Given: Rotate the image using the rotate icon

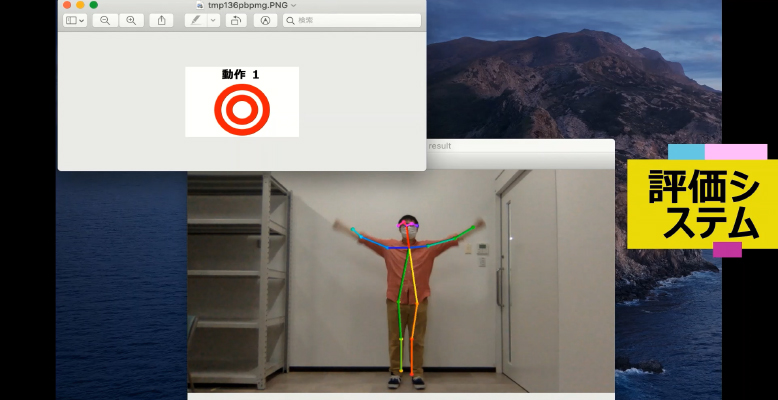Looking at the screenshot, I should (236, 20).
